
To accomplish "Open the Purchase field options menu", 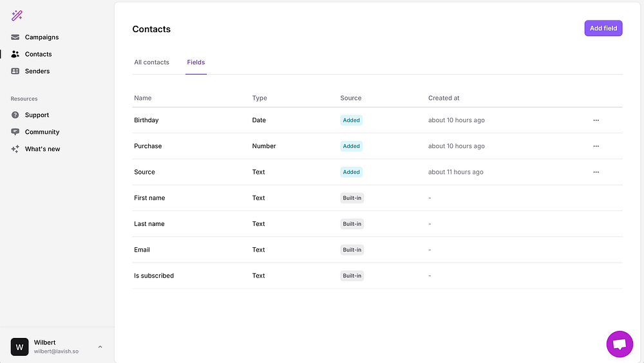I will coord(596,146).
